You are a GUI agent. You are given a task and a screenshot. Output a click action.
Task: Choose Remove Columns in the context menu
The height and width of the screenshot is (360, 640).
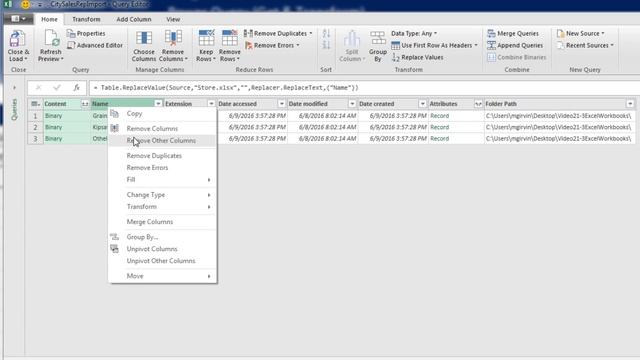click(x=162, y=129)
